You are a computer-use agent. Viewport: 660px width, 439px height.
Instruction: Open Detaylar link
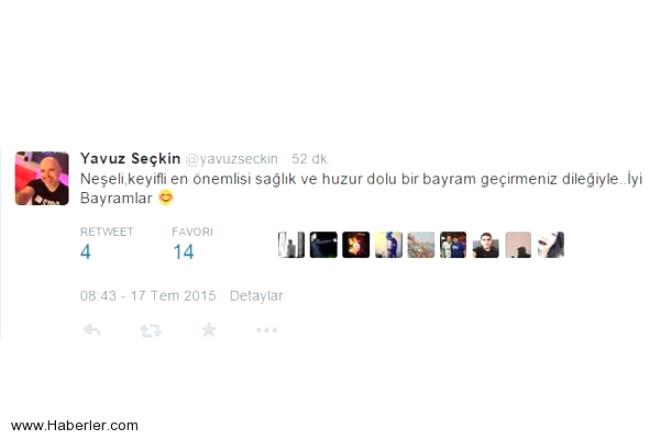[x=256, y=296]
